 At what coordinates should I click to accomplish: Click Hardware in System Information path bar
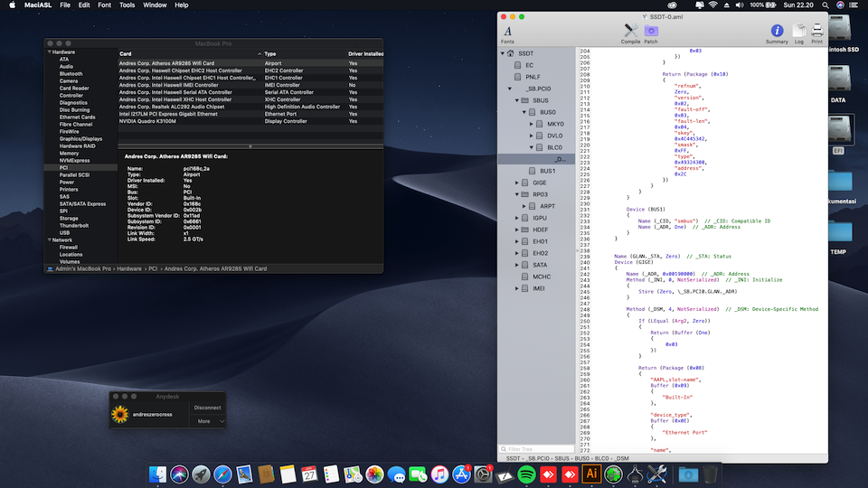[129, 269]
